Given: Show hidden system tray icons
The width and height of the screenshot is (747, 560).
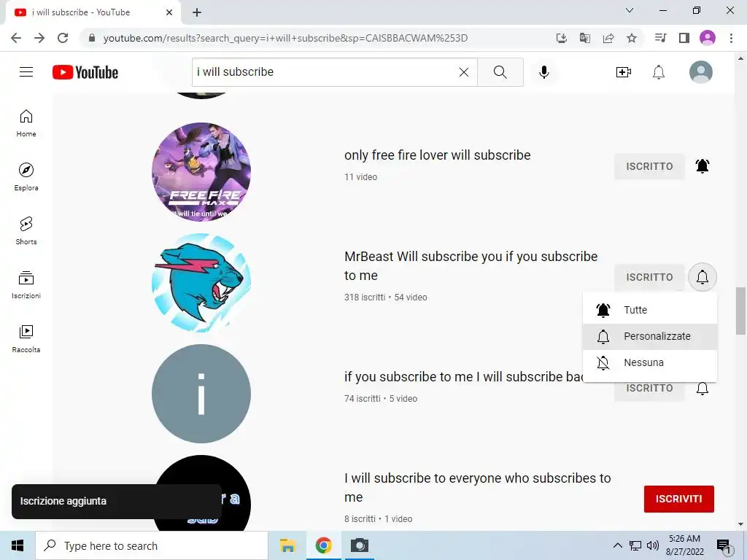Looking at the screenshot, I should 617,545.
